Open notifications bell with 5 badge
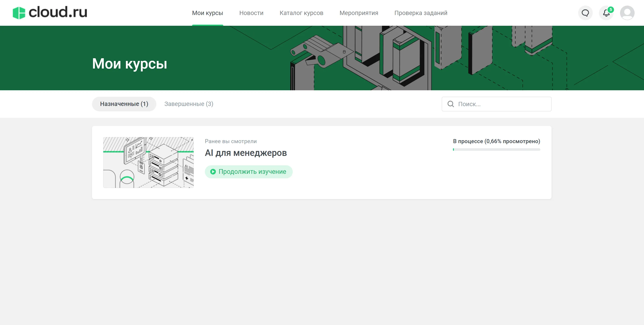644x325 pixels. click(606, 13)
